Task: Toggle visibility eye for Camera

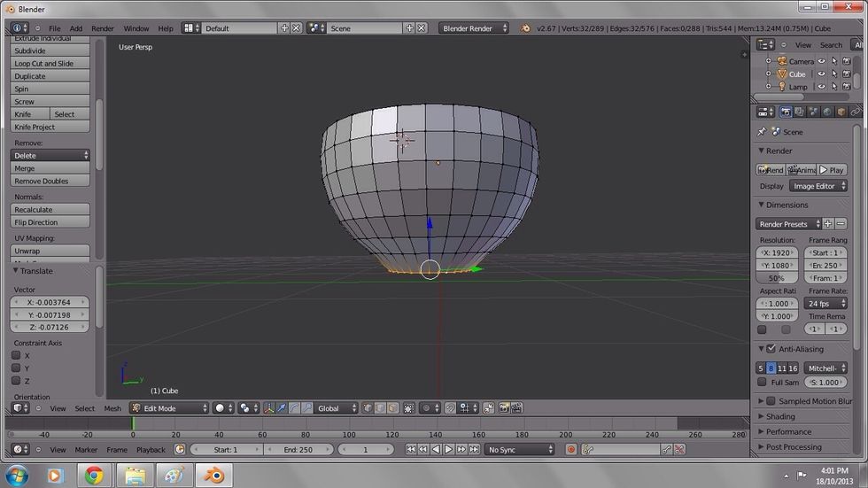Action: [822, 61]
